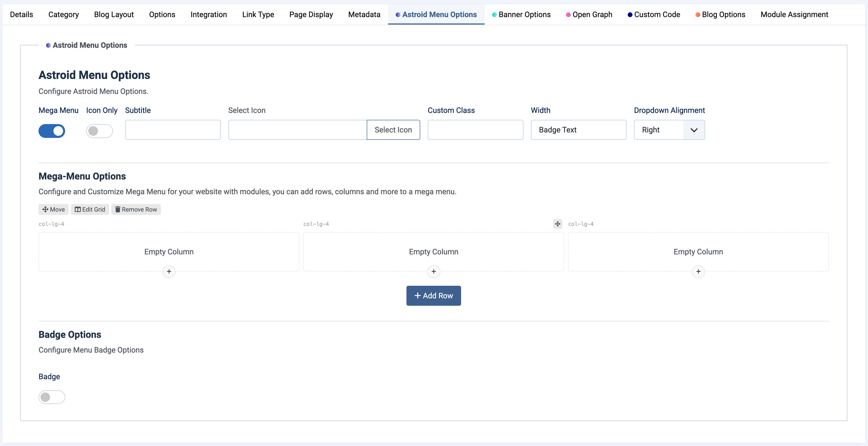Screen dimensions: 868x446
Task: Click the Select Icon button
Action: click(x=393, y=130)
